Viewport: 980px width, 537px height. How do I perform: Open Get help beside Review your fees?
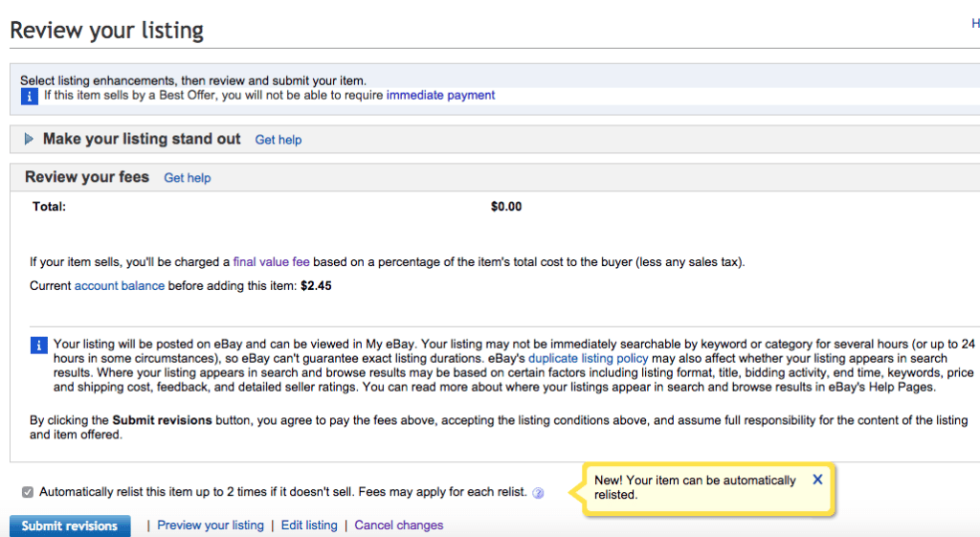187,178
